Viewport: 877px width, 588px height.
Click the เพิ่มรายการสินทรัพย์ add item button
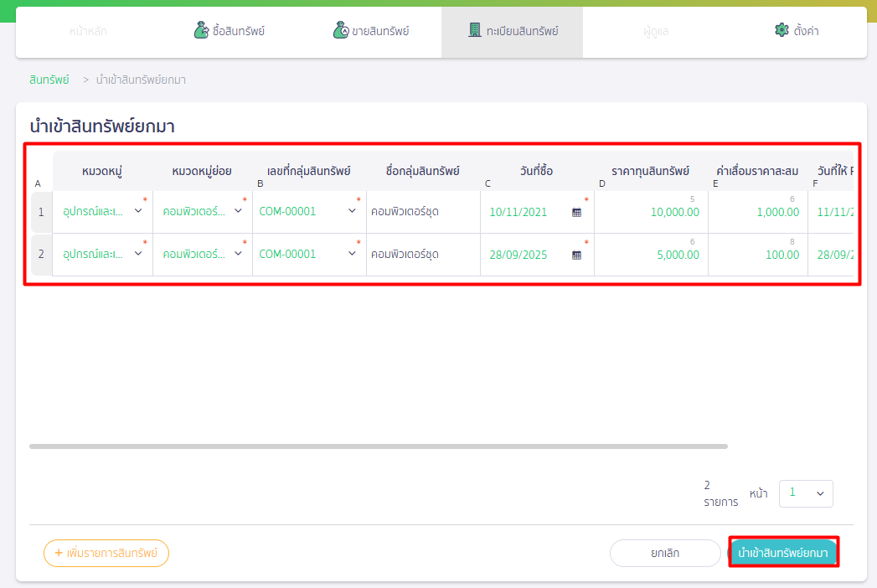pos(106,554)
